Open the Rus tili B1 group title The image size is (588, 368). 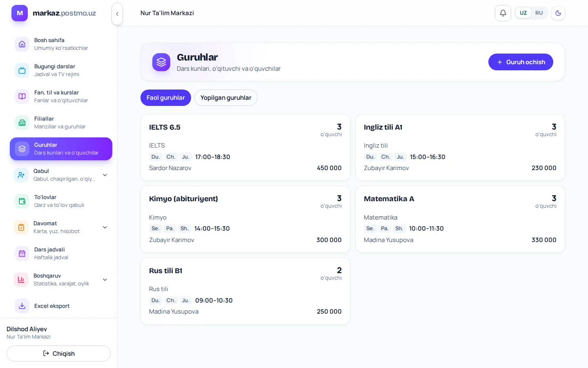(165, 271)
